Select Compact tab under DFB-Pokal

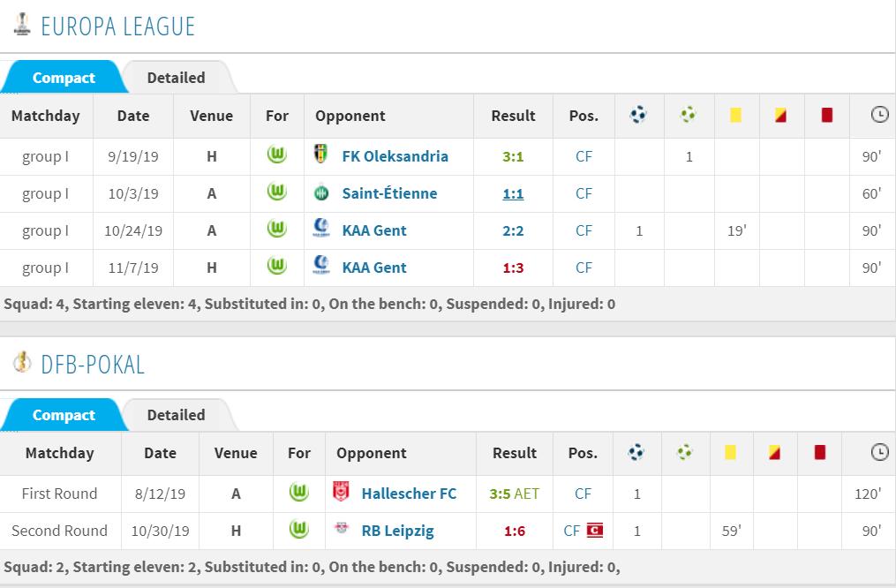click(x=63, y=415)
